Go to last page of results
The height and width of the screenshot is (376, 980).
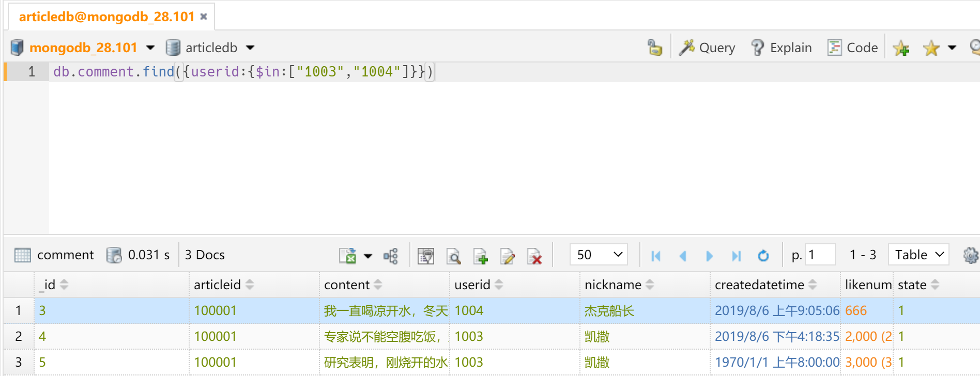tap(737, 256)
